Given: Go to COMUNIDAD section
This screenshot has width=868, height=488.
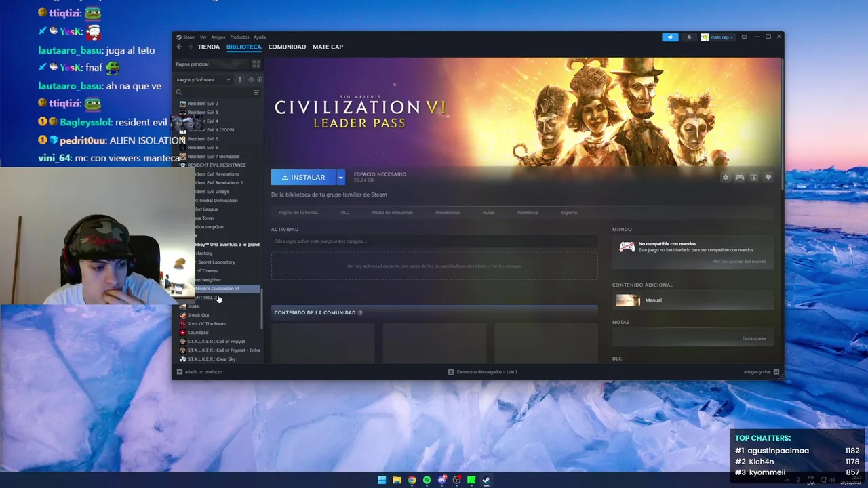Looking at the screenshot, I should click(287, 47).
